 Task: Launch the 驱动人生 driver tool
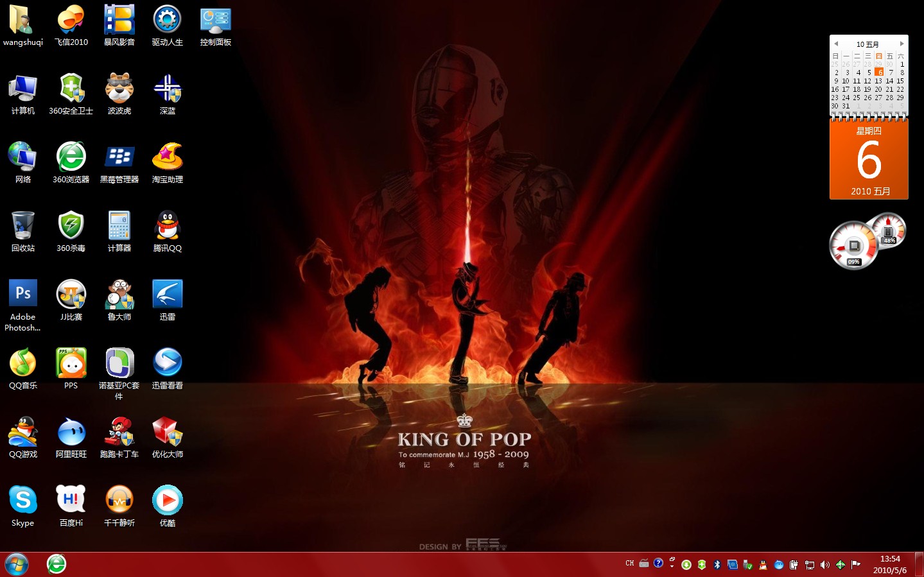tap(168, 26)
